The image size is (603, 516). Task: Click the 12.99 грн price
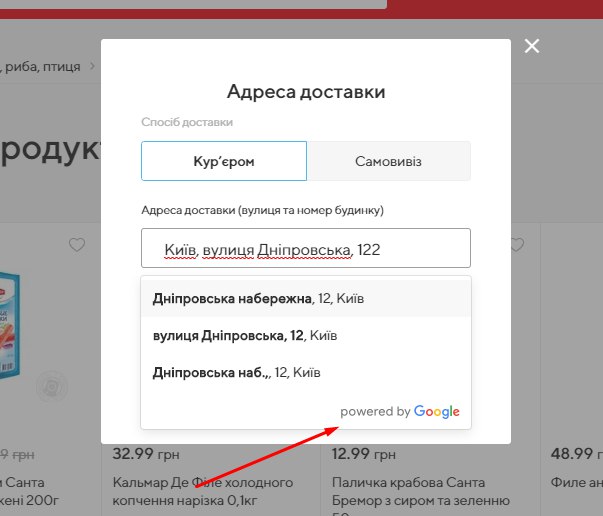[363, 454]
